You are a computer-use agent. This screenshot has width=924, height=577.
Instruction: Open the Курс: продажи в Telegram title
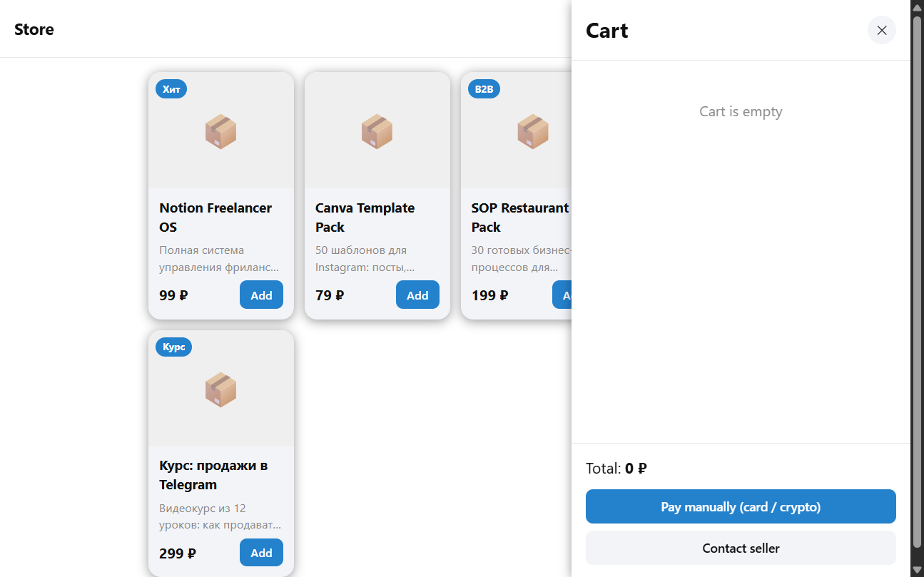coord(213,475)
